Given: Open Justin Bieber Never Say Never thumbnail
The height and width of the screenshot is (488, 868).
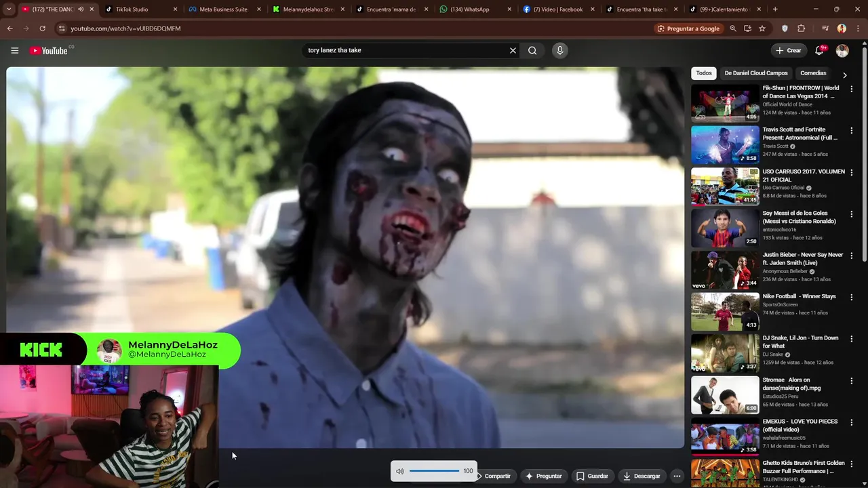Looking at the screenshot, I should point(725,270).
